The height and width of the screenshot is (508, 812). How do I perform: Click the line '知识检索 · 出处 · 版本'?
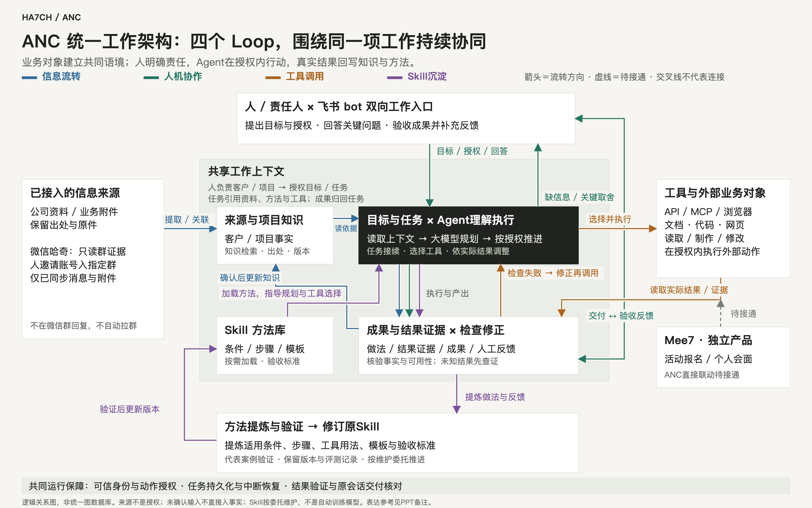[x=267, y=251]
